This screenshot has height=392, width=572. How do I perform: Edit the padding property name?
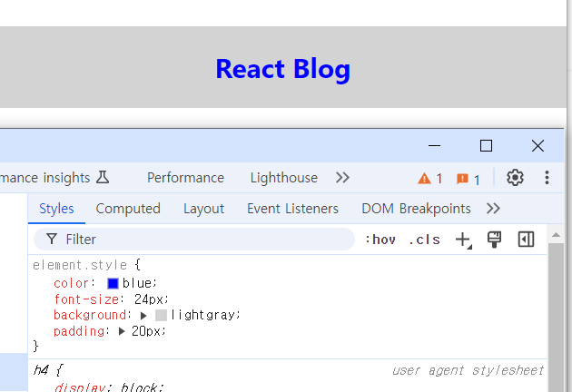point(79,331)
